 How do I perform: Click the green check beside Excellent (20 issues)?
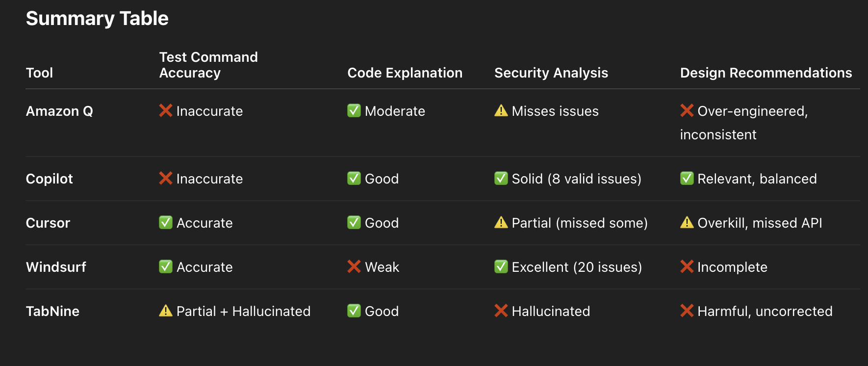point(501,267)
